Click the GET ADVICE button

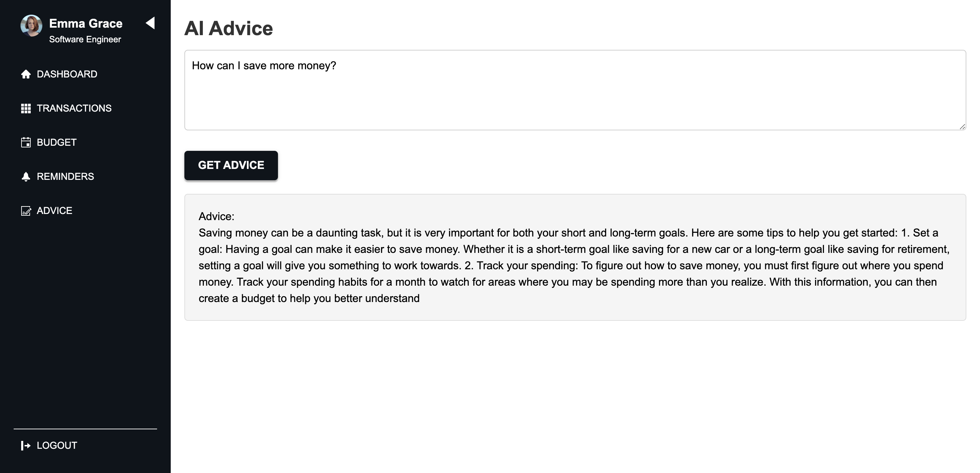pyautogui.click(x=231, y=166)
